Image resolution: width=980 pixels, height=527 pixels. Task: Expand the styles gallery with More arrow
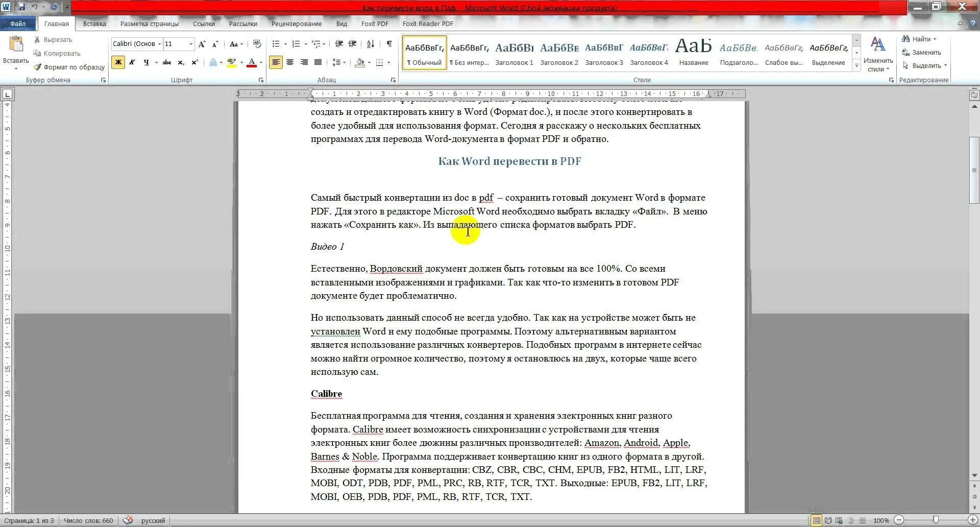coord(856,66)
